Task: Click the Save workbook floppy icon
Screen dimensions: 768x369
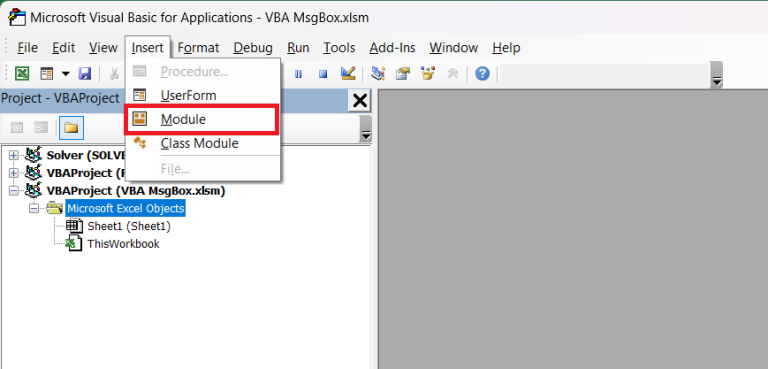Action: pyautogui.click(x=85, y=74)
